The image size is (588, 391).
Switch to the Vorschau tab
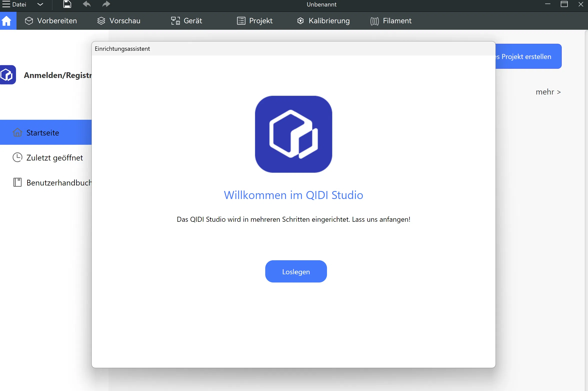point(119,21)
